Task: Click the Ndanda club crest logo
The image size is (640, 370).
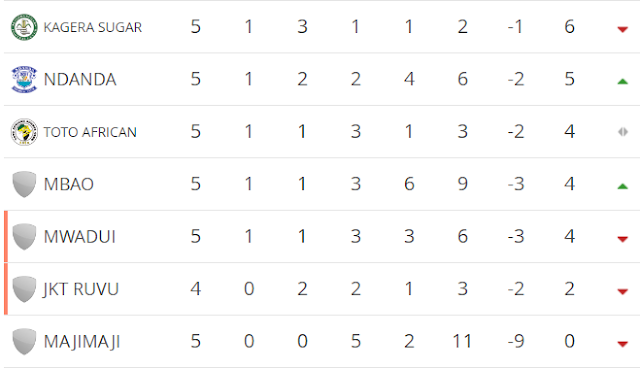Action: 24,79
